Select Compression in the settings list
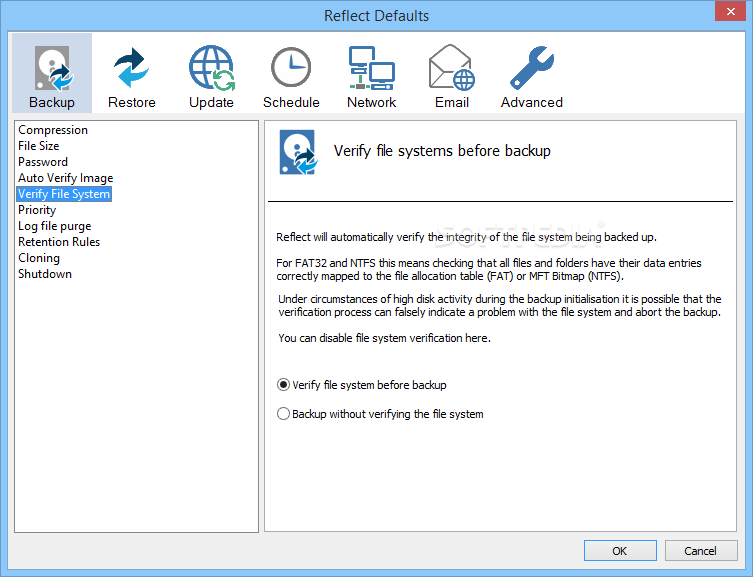This screenshot has width=753, height=577. coord(53,130)
